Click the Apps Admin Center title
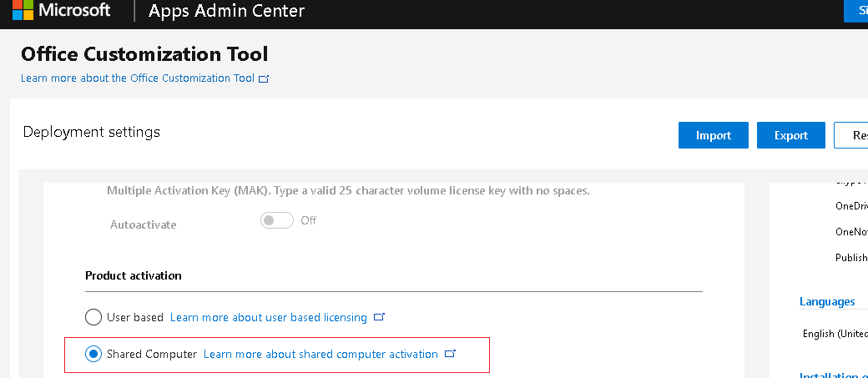 coord(226,11)
